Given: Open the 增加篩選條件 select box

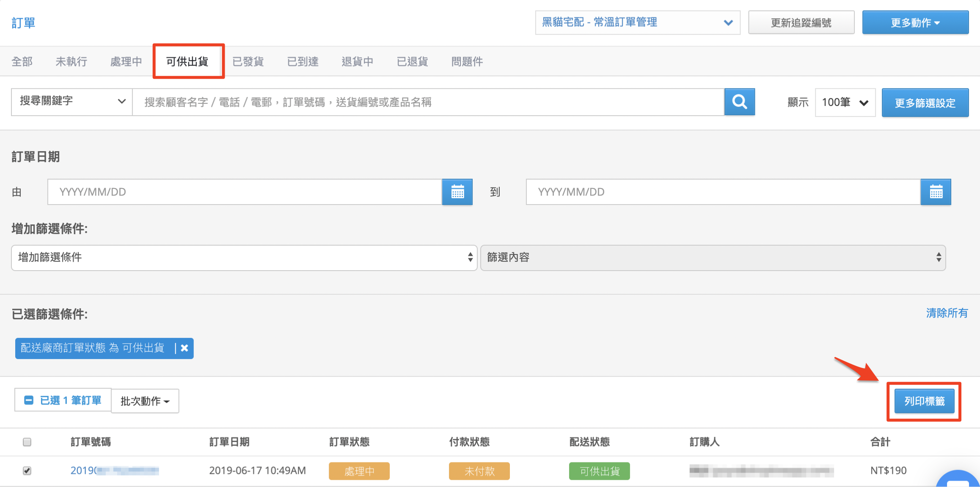Looking at the screenshot, I should click(244, 257).
